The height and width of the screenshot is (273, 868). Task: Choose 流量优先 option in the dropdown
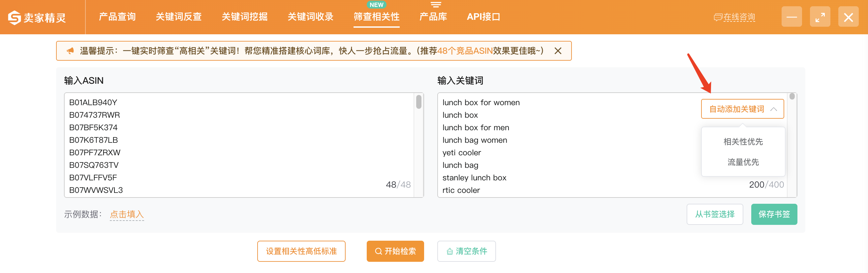pyautogui.click(x=743, y=162)
